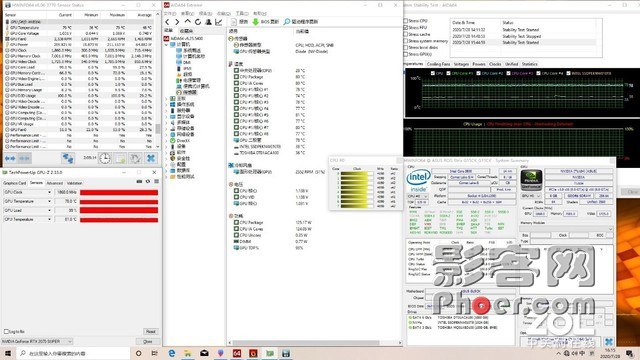Select GPU Power row in HWiNFO sensors

coord(80,44)
